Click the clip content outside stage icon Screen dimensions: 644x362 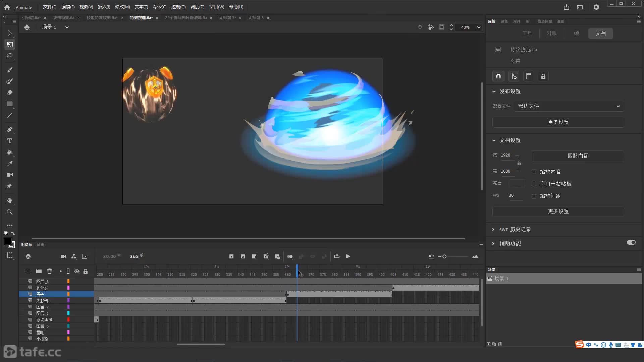click(x=441, y=27)
